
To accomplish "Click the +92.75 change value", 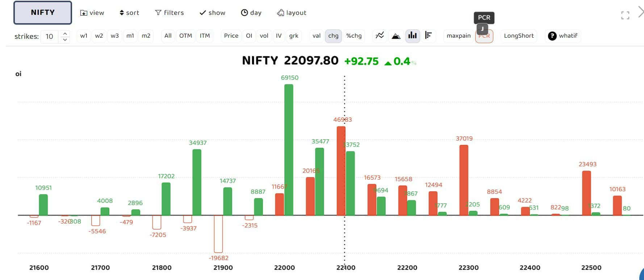I will pos(361,61).
